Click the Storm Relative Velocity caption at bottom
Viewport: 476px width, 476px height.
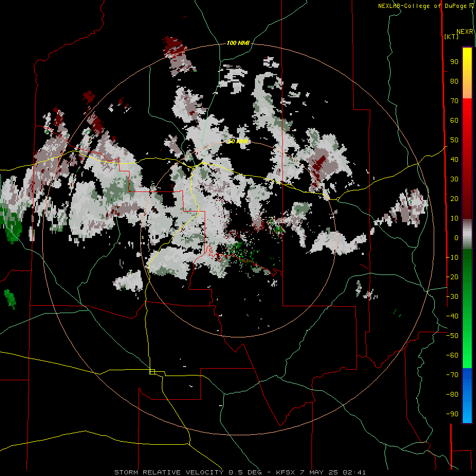[x=240, y=472]
